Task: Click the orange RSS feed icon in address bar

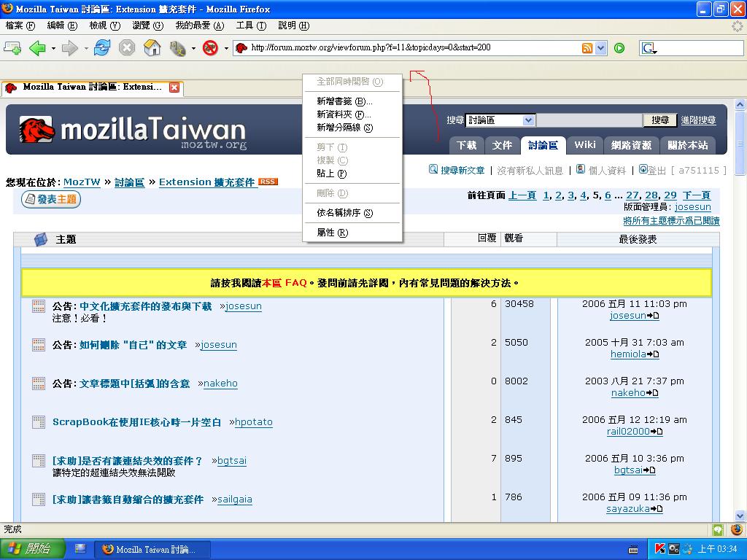Action: [587, 48]
